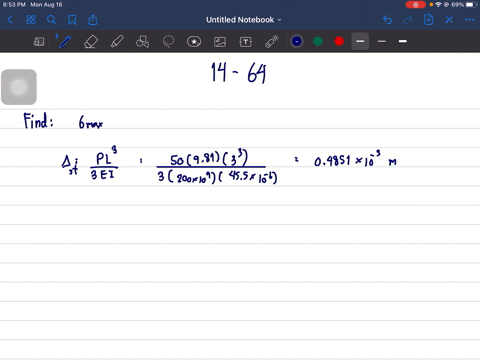Select the Pen tool
Viewport: 480px width, 360px height.
pyautogui.click(x=65, y=42)
